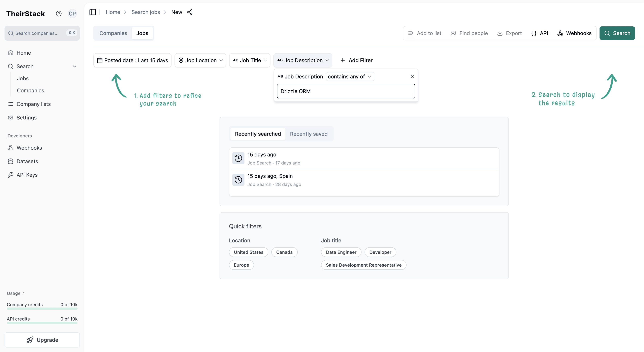Click the history icon beside the Spain search
This screenshot has height=352, width=644.
tap(238, 180)
